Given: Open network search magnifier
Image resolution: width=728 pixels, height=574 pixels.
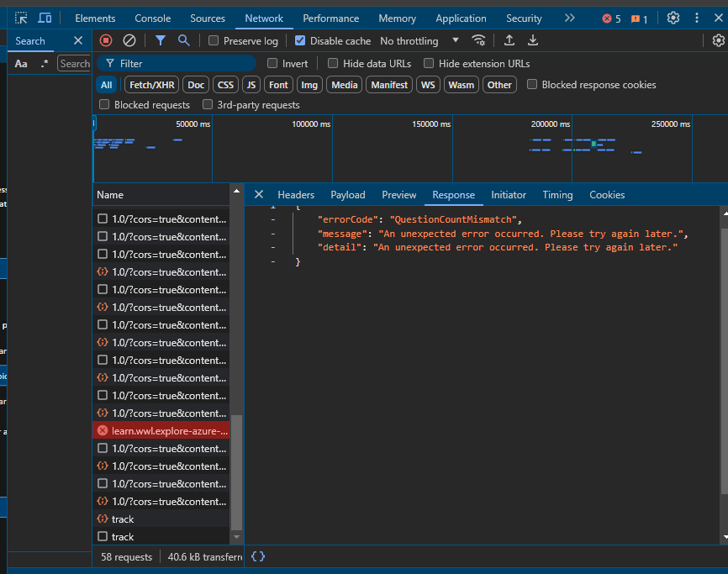Looking at the screenshot, I should (184, 41).
